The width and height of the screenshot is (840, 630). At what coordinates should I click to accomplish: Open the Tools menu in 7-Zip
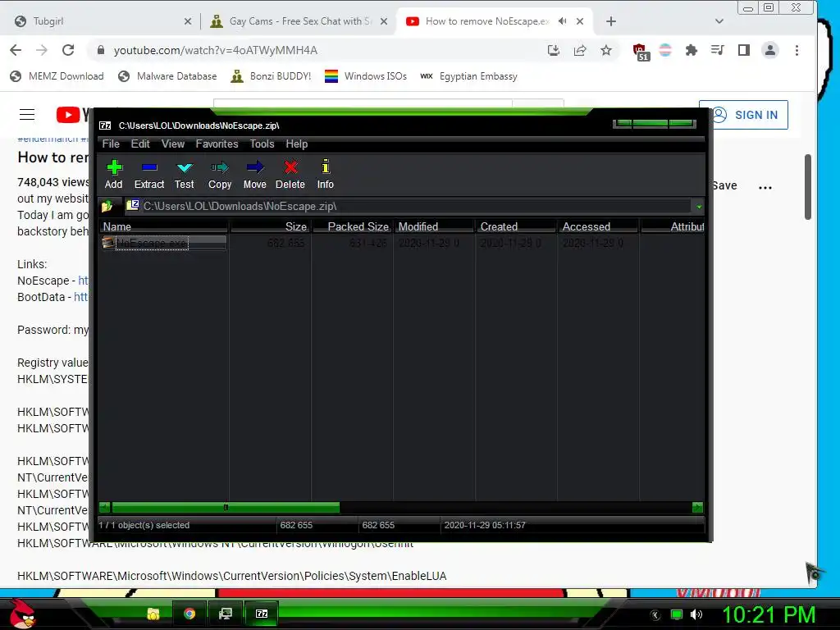click(262, 144)
